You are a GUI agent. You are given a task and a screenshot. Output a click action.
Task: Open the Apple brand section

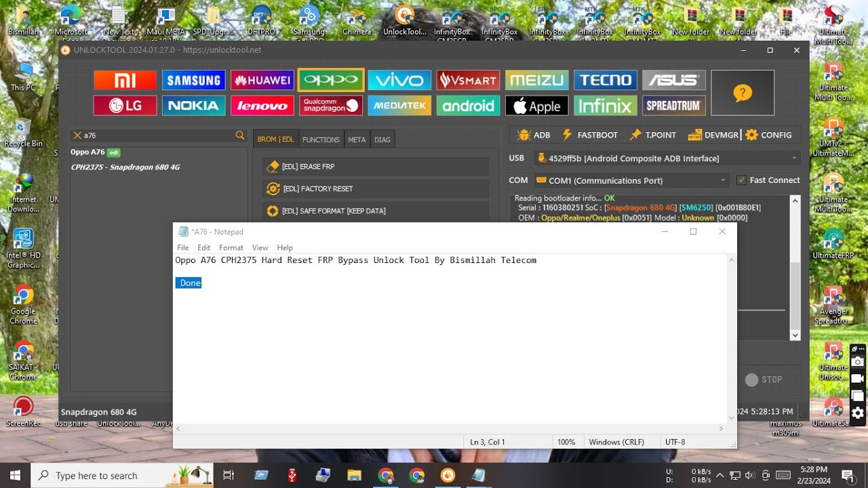coord(536,106)
